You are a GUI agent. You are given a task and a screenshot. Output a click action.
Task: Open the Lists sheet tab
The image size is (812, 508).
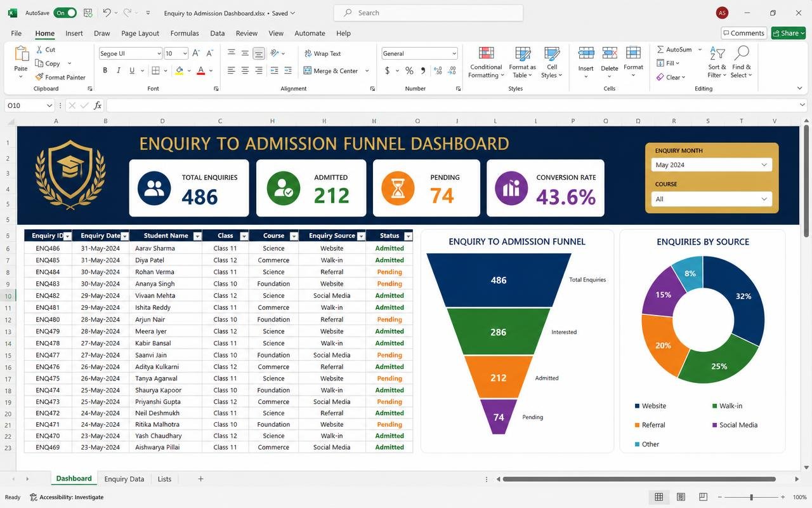pos(164,479)
